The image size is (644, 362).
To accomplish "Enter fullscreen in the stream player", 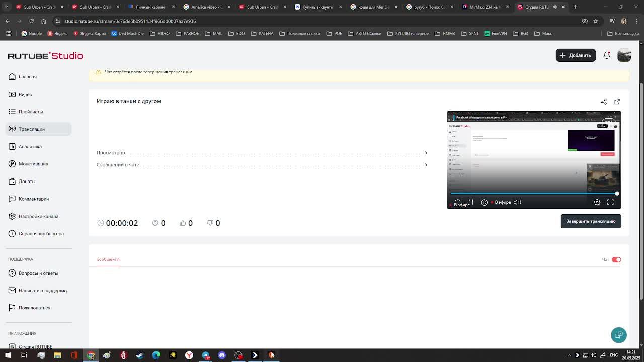I will [x=610, y=202].
